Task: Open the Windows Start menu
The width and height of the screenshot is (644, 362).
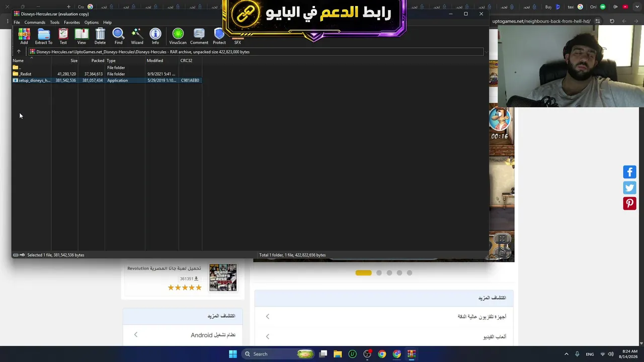Action: [233, 354]
